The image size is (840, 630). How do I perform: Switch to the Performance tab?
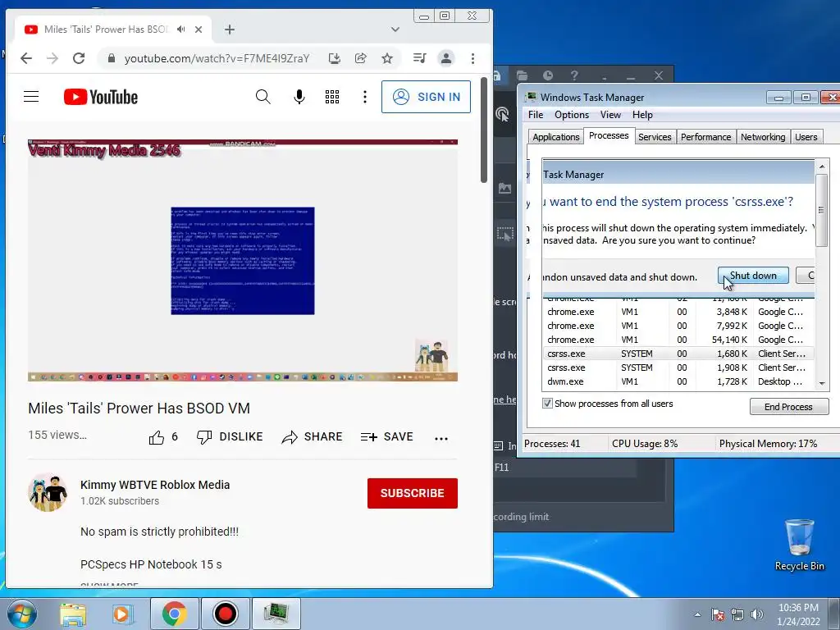click(x=705, y=137)
